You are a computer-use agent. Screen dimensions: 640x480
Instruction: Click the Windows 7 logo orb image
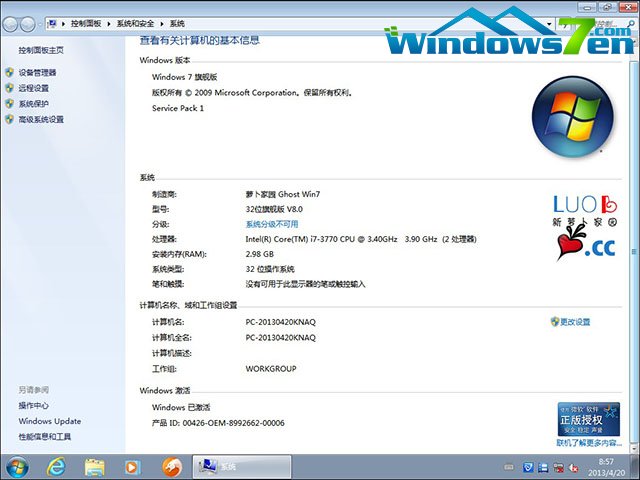(573, 116)
